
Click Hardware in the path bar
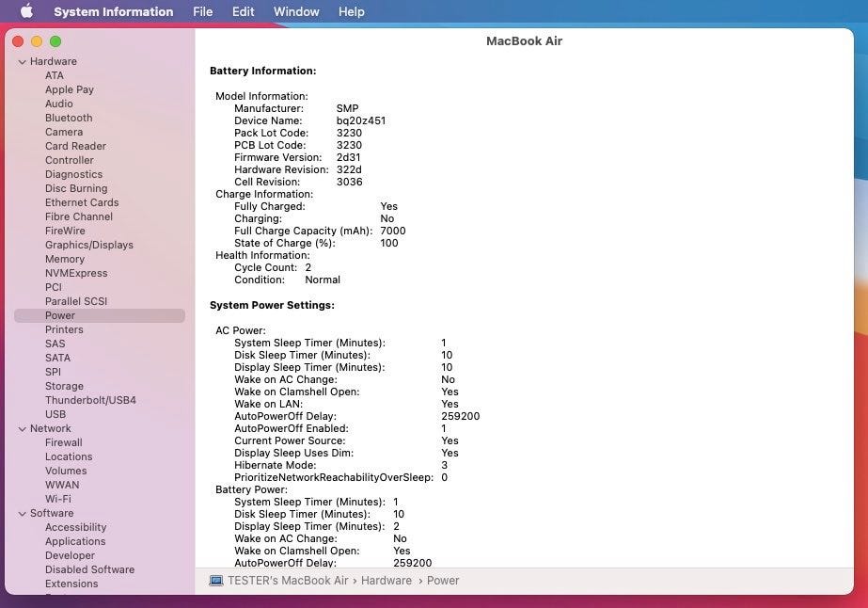[387, 581]
